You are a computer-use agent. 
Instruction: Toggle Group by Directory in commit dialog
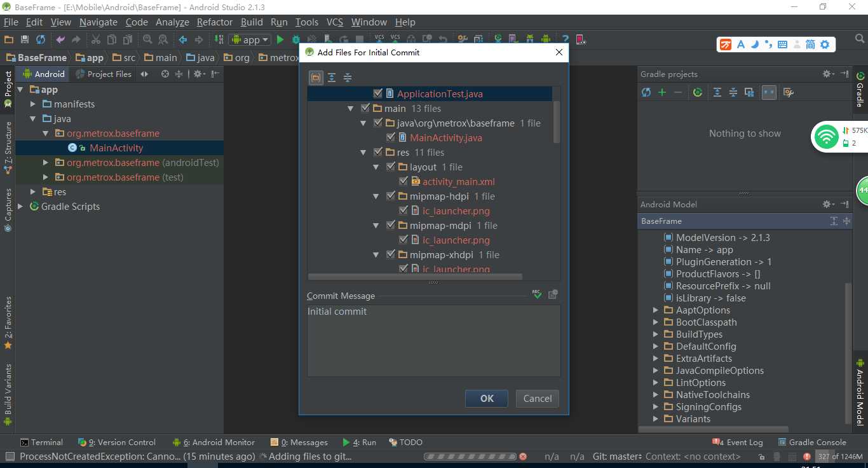click(316, 78)
